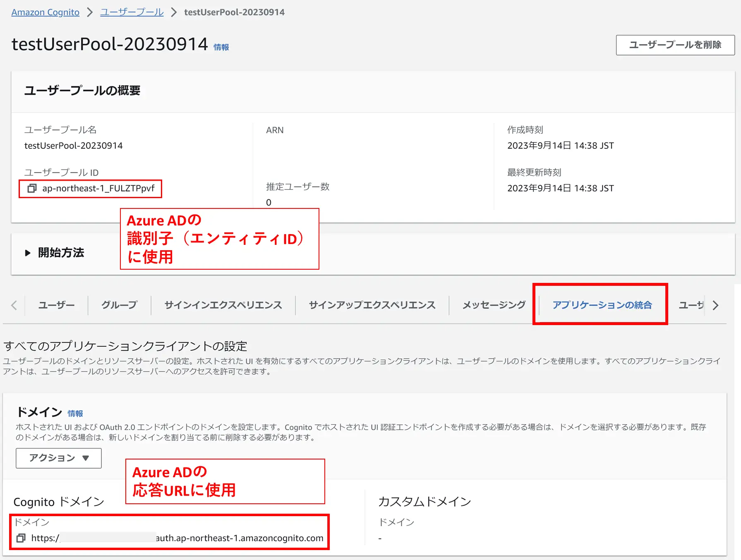Select the メッセージング tab
The width and height of the screenshot is (741, 560).
pyautogui.click(x=494, y=305)
